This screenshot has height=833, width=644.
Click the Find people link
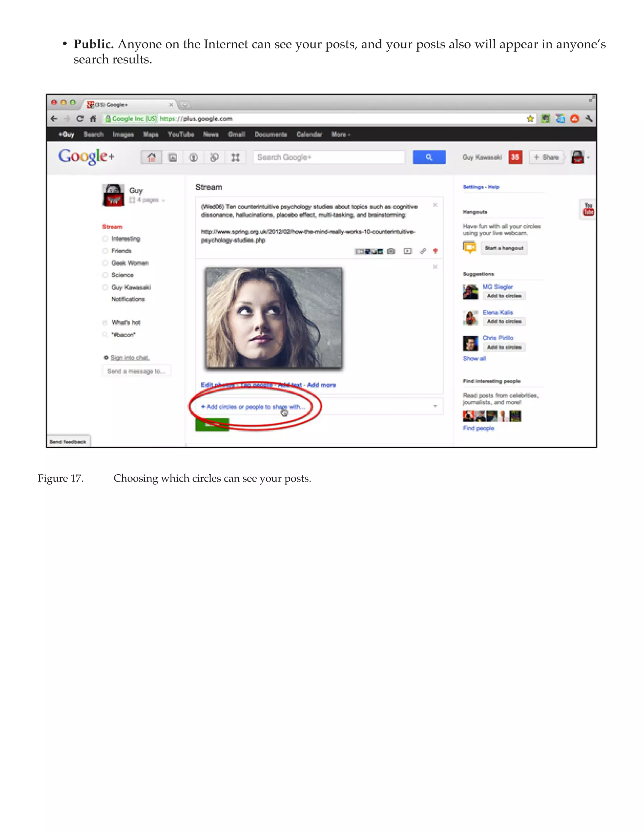click(478, 428)
